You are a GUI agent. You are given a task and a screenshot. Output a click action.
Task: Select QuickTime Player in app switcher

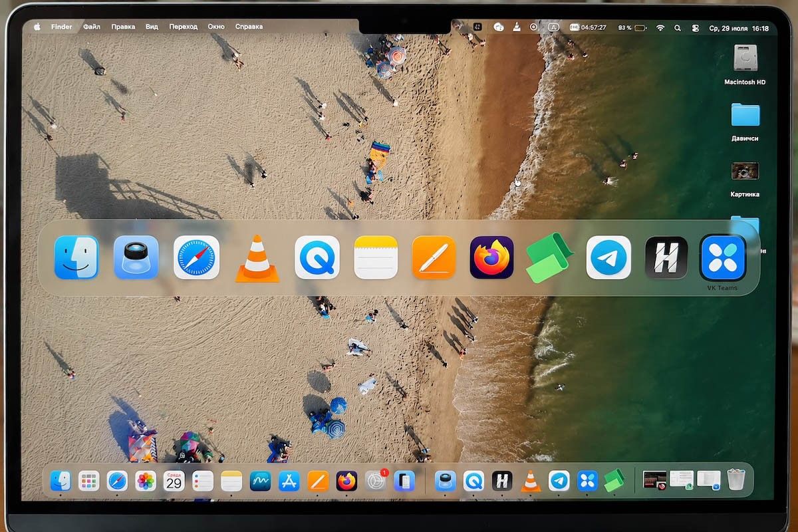[317, 257]
